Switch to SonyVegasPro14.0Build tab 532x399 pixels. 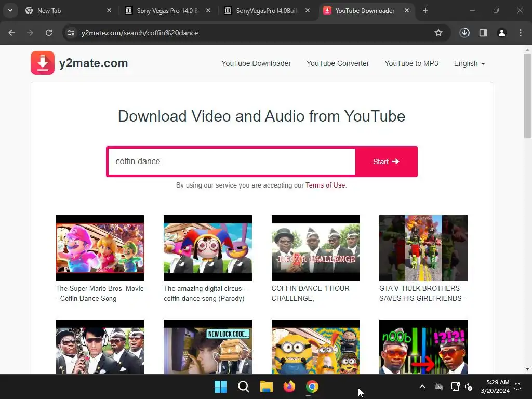[267, 10]
